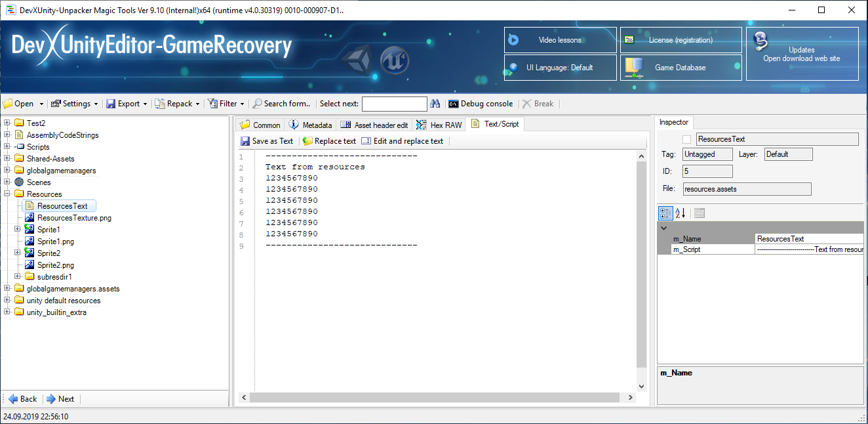Click the Scripts node icon

point(19,146)
